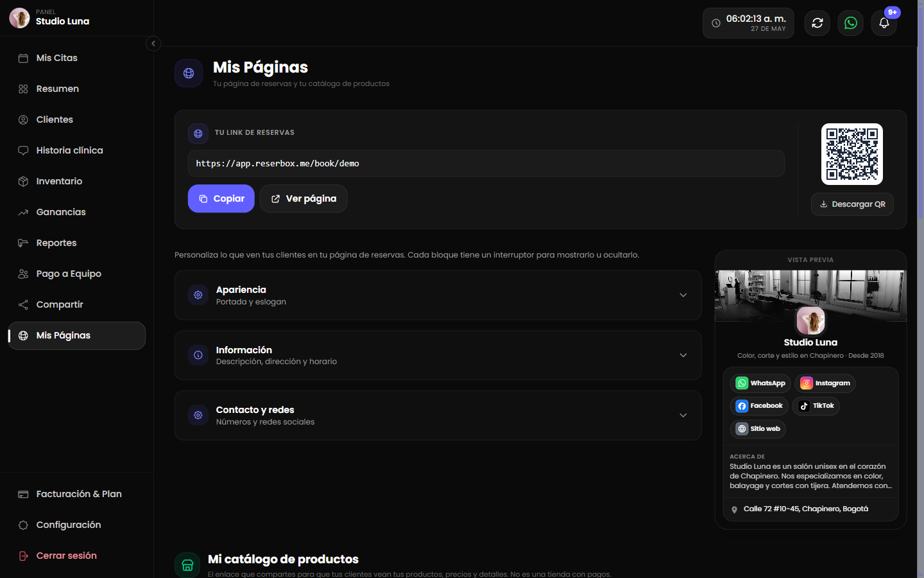924x578 pixels.
Task: Download the QR with Descargar QR
Action: point(852,204)
